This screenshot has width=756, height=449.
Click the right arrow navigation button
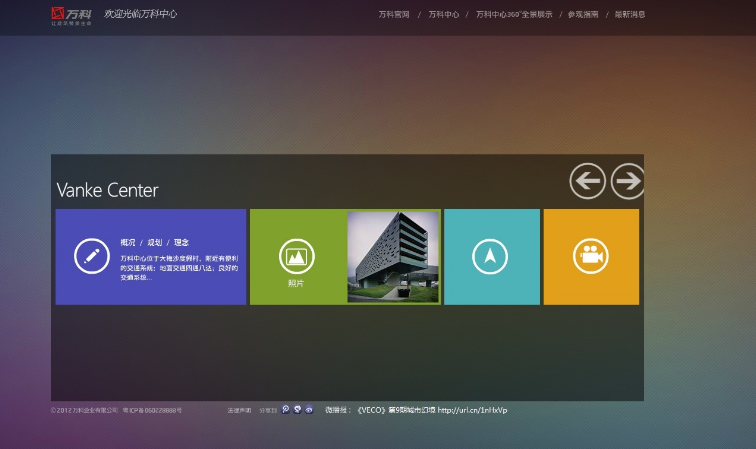coord(627,181)
